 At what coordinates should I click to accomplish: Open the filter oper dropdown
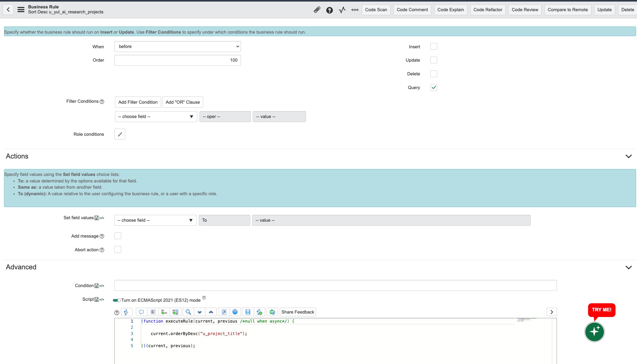(x=225, y=116)
